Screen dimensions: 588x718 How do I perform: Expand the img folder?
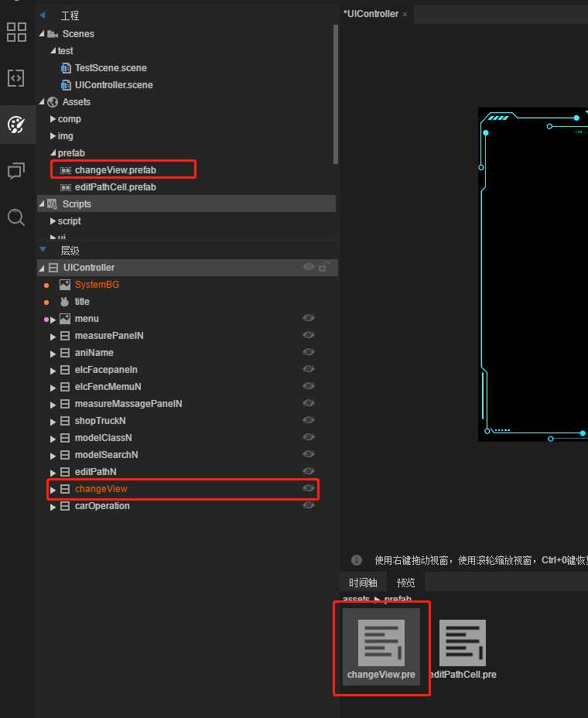(53, 136)
